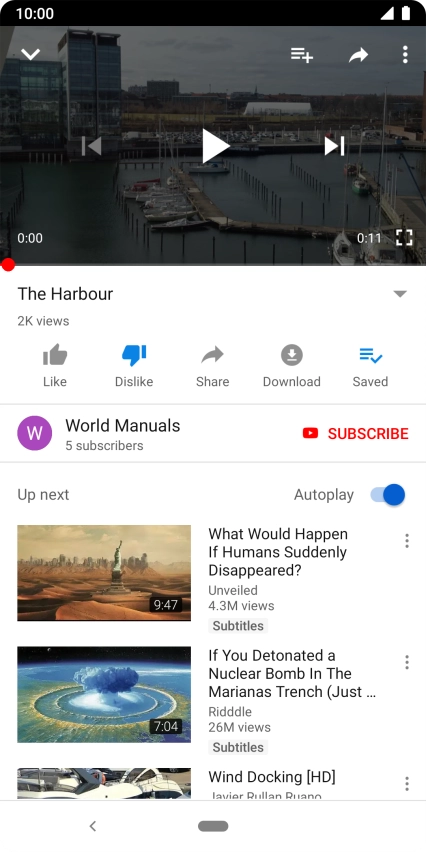This screenshot has height=852, width=426.
Task: Share the video below the title
Action: 212,366
